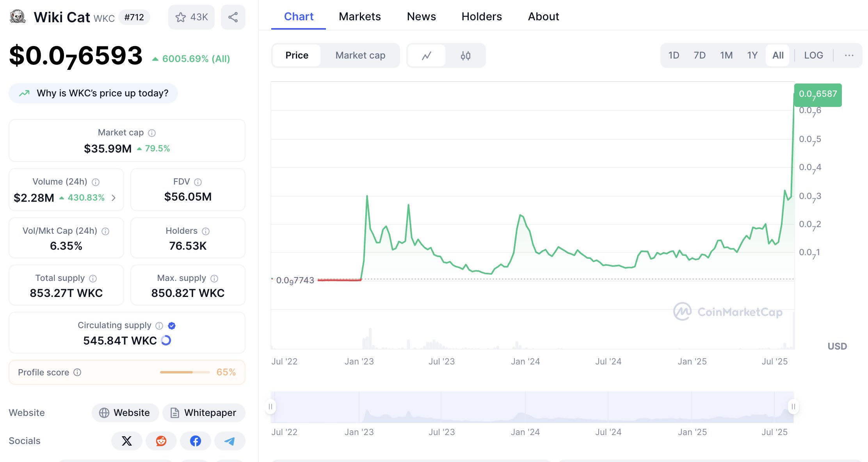
Task: Switch to the Holders tab
Action: point(482,16)
